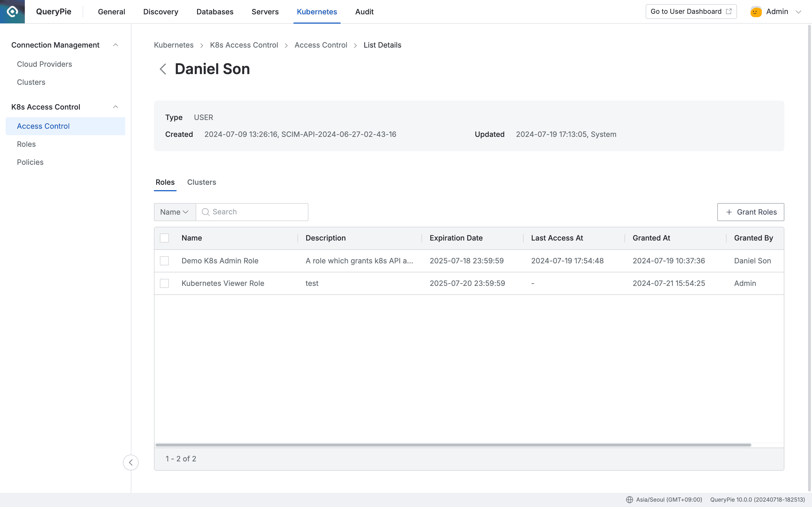Click the external-link icon on Go to User Dashboard

tap(729, 11)
